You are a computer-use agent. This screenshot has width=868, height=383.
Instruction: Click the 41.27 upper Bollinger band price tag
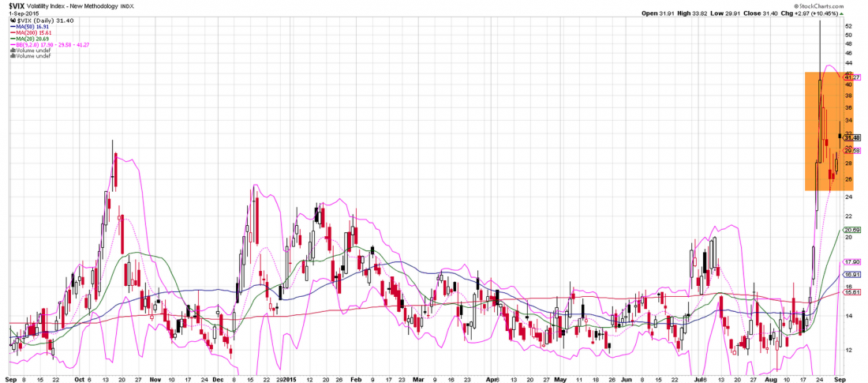pyautogui.click(x=851, y=77)
